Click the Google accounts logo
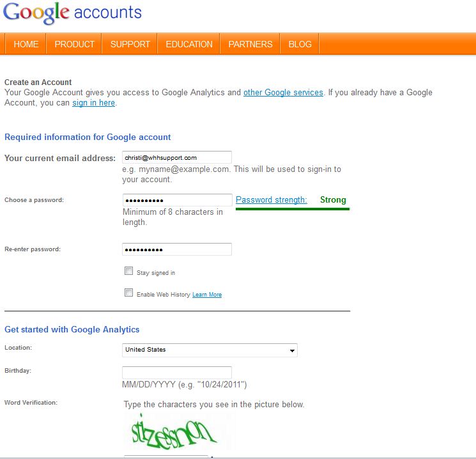 tap(72, 14)
